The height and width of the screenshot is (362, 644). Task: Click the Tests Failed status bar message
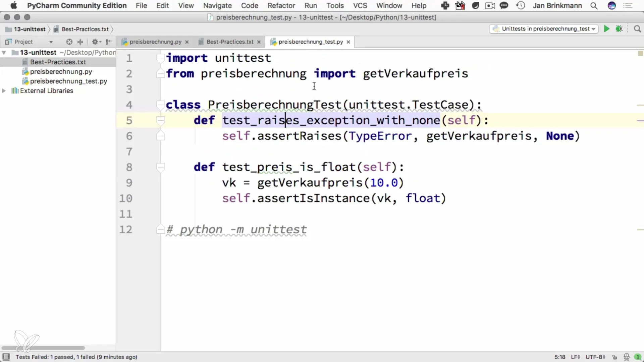(76, 357)
